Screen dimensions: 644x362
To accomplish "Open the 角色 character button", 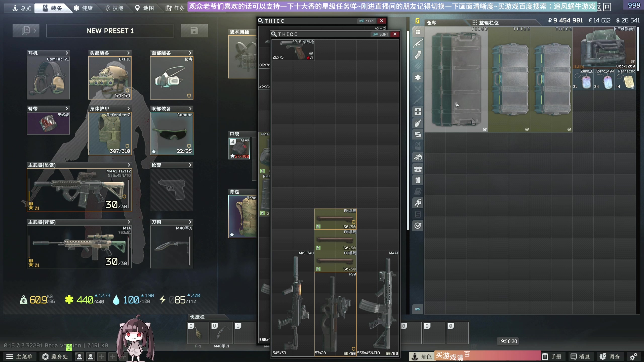I will (422, 356).
